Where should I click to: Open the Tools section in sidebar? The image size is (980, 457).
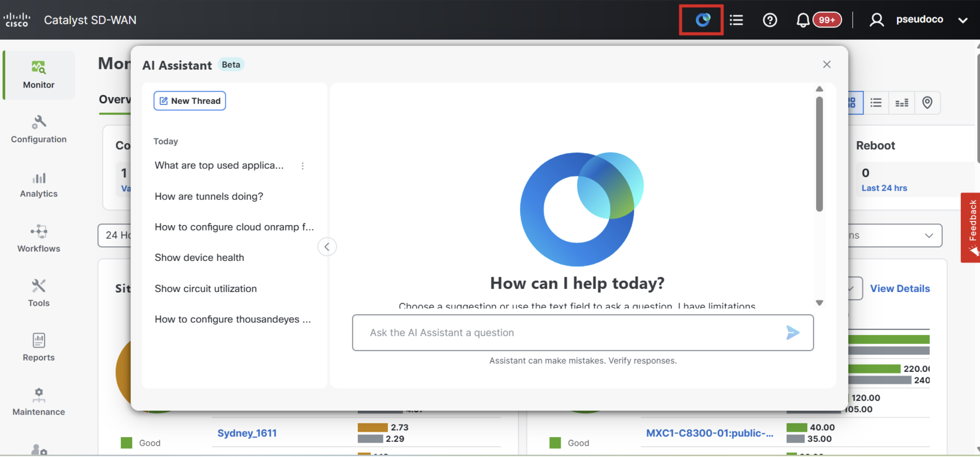39,293
